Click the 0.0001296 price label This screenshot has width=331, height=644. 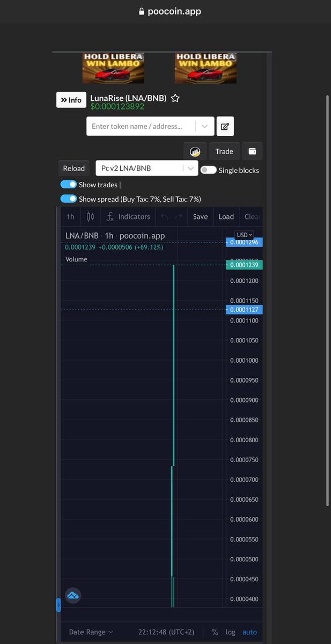click(x=244, y=242)
